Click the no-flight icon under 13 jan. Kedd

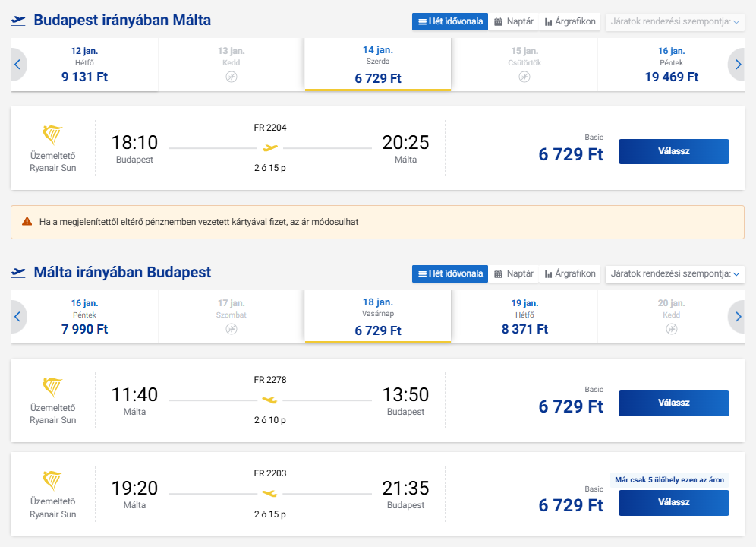[x=232, y=77]
